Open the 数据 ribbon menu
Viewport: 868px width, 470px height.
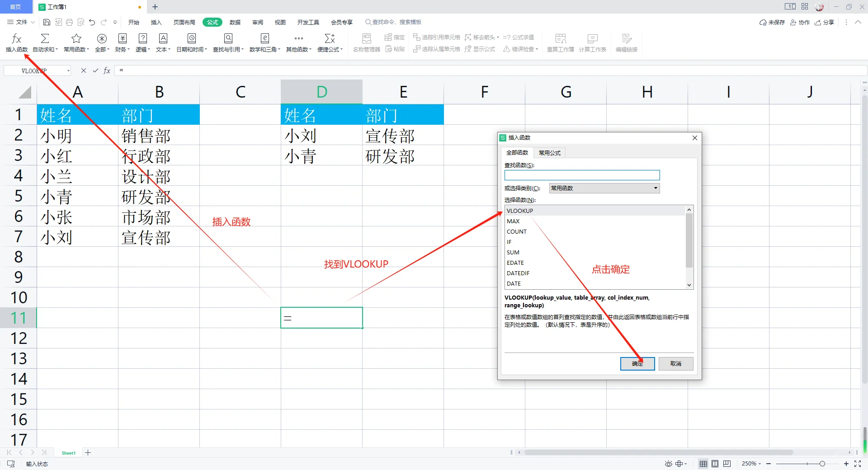235,22
